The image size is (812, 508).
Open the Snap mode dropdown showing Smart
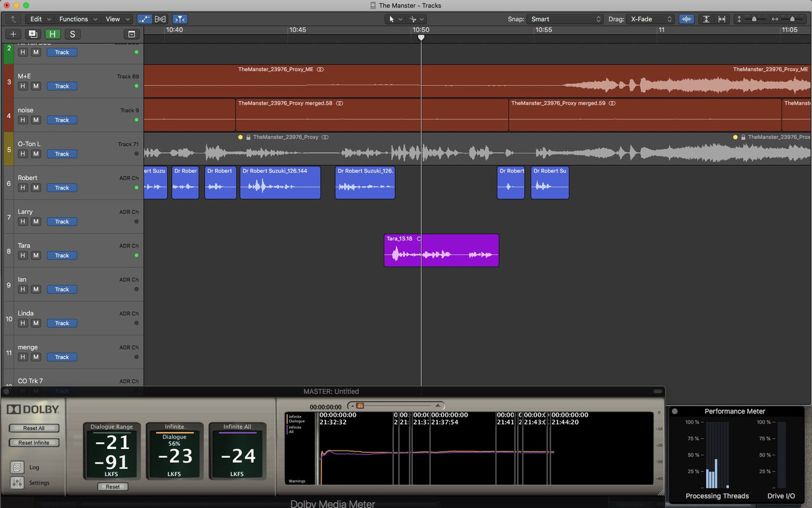click(x=565, y=19)
